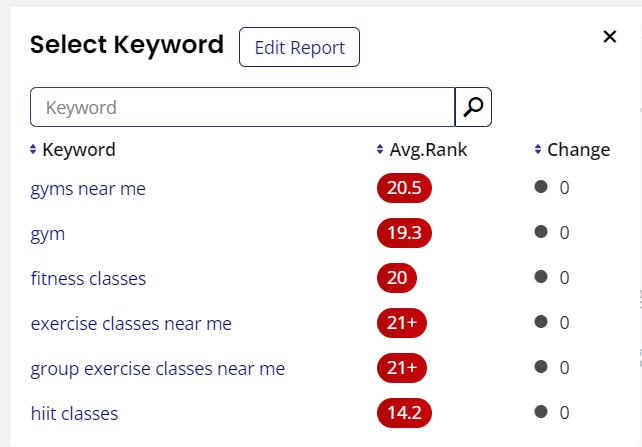Viewport: 642px width, 447px height.
Task: Click change dot for hiit classes
Action: [541, 412]
